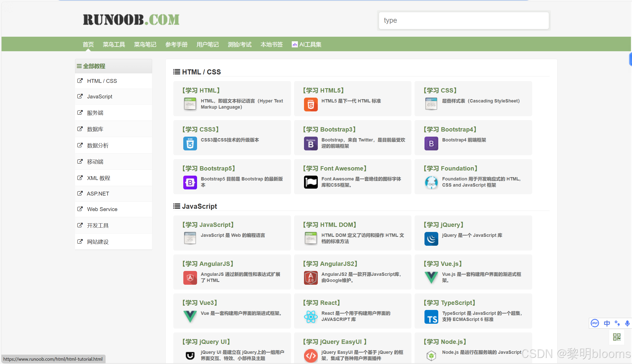Click the blue CSS3 shield icon
The height and width of the screenshot is (364, 632).
190,143
